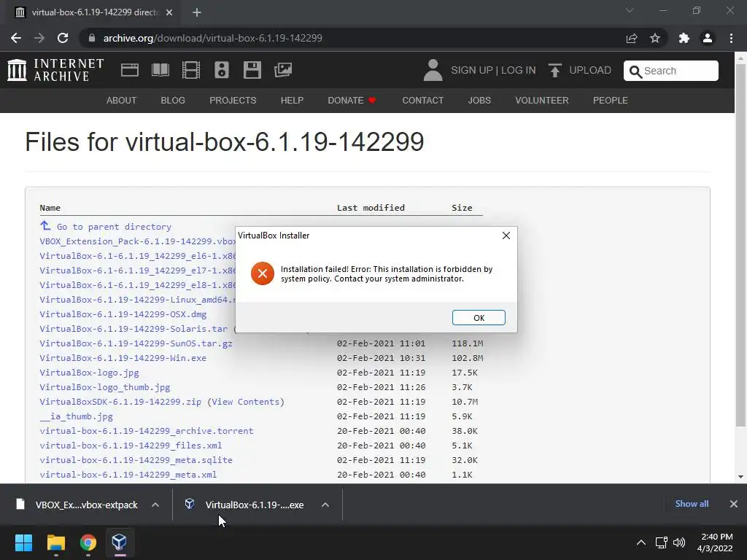Open the Web archive icon
The height and width of the screenshot is (560, 747).
pyautogui.click(x=130, y=70)
